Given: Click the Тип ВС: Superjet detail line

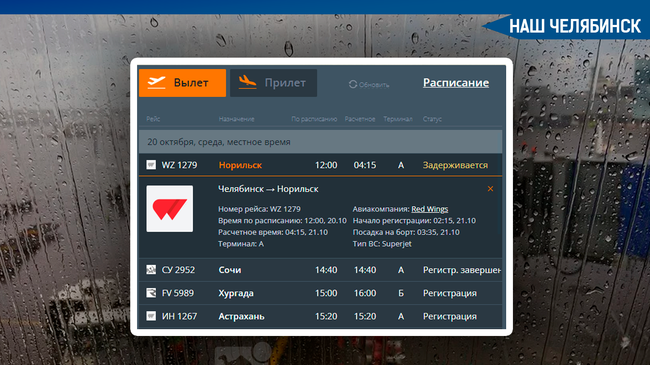Looking at the screenshot, I should [x=382, y=244].
